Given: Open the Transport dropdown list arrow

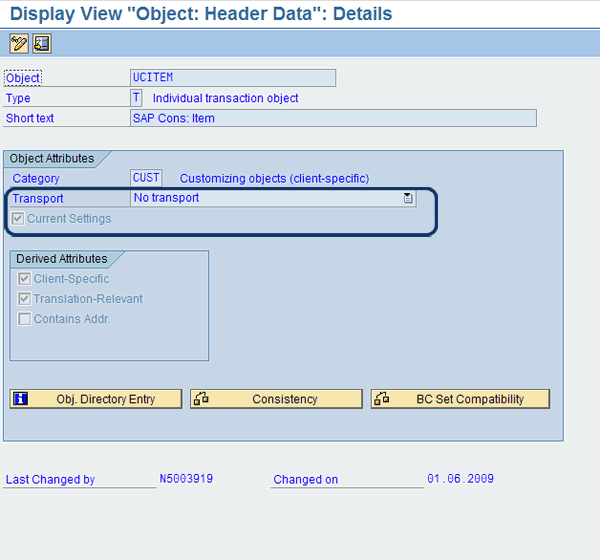Looking at the screenshot, I should click(x=408, y=198).
